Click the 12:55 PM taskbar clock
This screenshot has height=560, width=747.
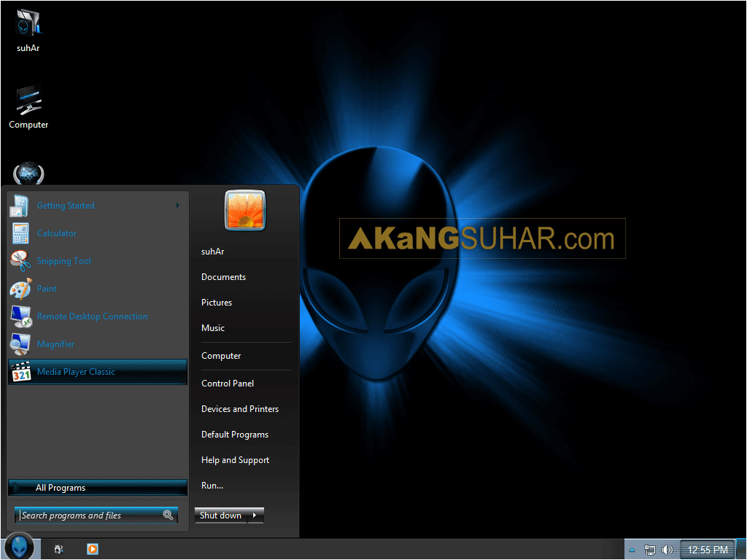(x=708, y=550)
